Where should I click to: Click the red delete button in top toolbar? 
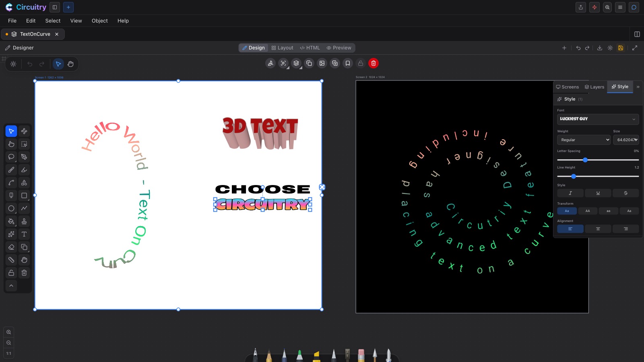[x=374, y=63]
